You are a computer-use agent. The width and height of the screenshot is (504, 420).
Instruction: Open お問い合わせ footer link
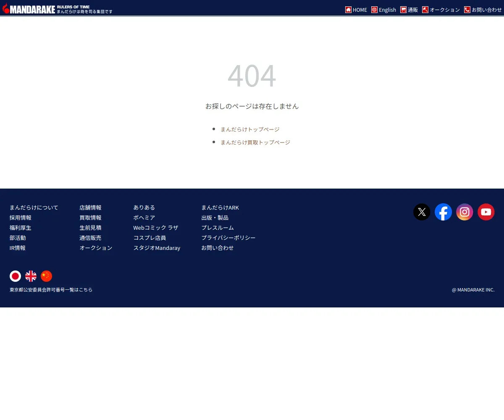pyautogui.click(x=218, y=248)
